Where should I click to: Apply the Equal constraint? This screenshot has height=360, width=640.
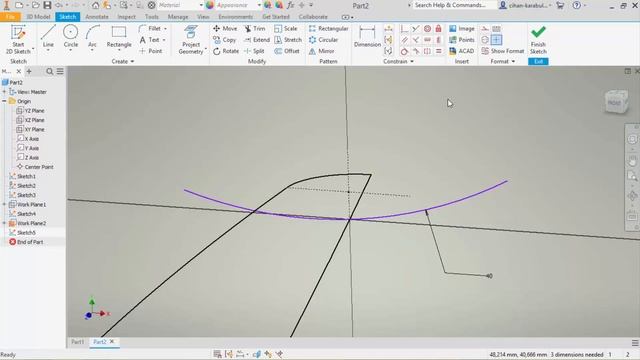pos(438,51)
